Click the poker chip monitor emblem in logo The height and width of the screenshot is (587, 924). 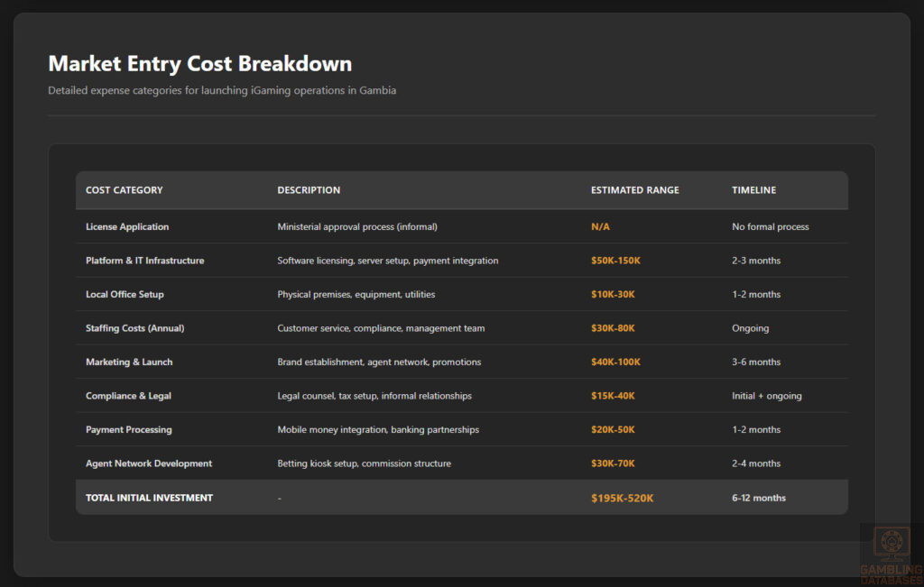[892, 539]
